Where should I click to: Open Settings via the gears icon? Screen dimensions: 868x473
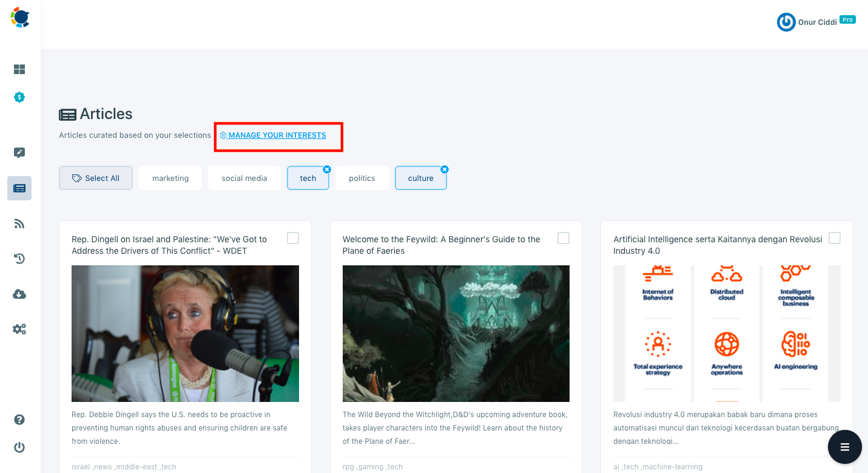(19, 329)
